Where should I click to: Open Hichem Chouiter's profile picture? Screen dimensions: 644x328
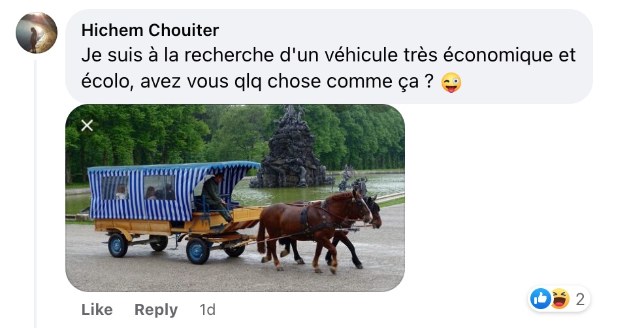click(x=36, y=33)
